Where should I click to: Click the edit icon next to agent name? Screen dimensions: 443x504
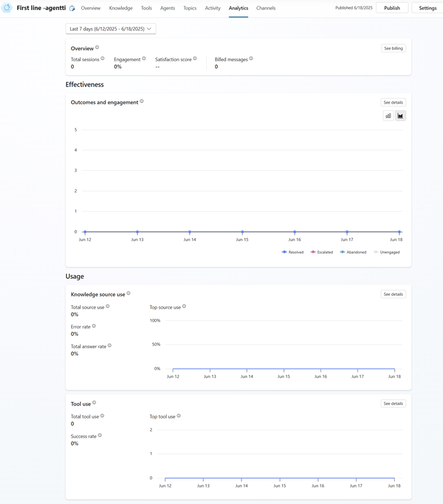72,8
